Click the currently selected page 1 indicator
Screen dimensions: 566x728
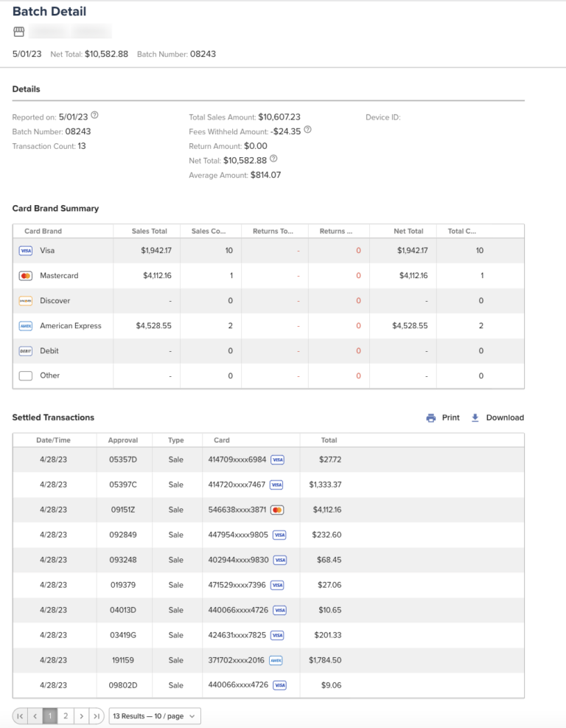(50, 715)
